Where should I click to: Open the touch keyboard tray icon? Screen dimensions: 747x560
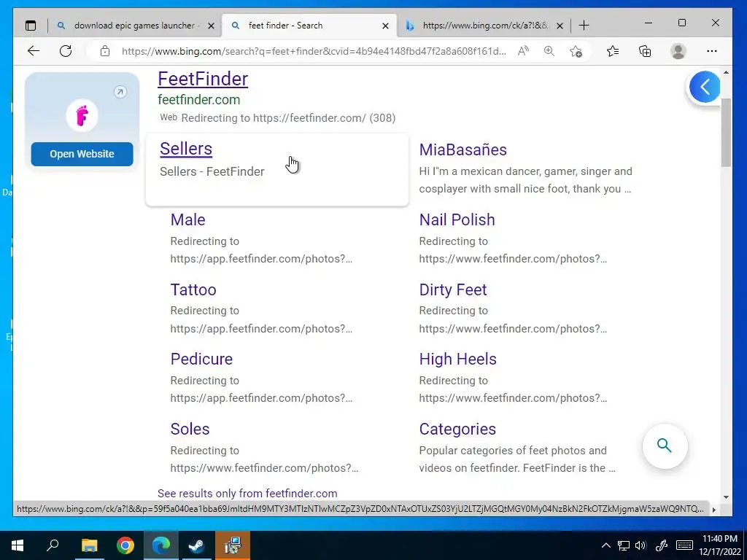point(684,545)
